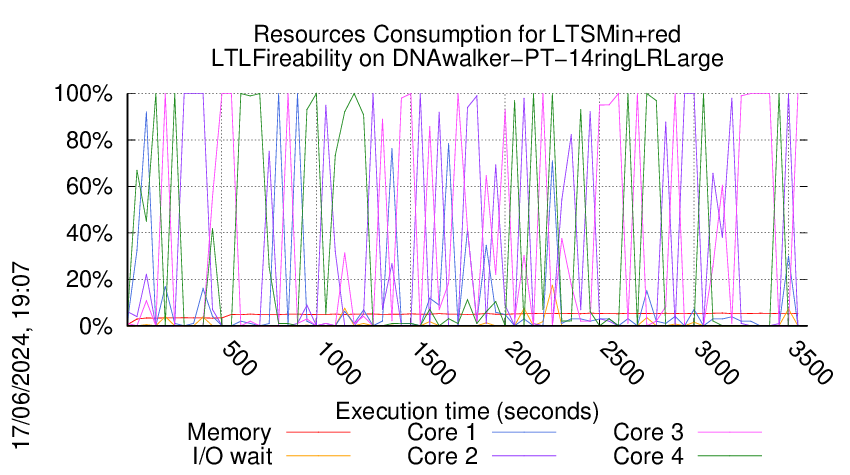Image resolution: width=850 pixels, height=475 pixels.
Task: Click the purple Core 2 legend line sample
Action: [524, 456]
